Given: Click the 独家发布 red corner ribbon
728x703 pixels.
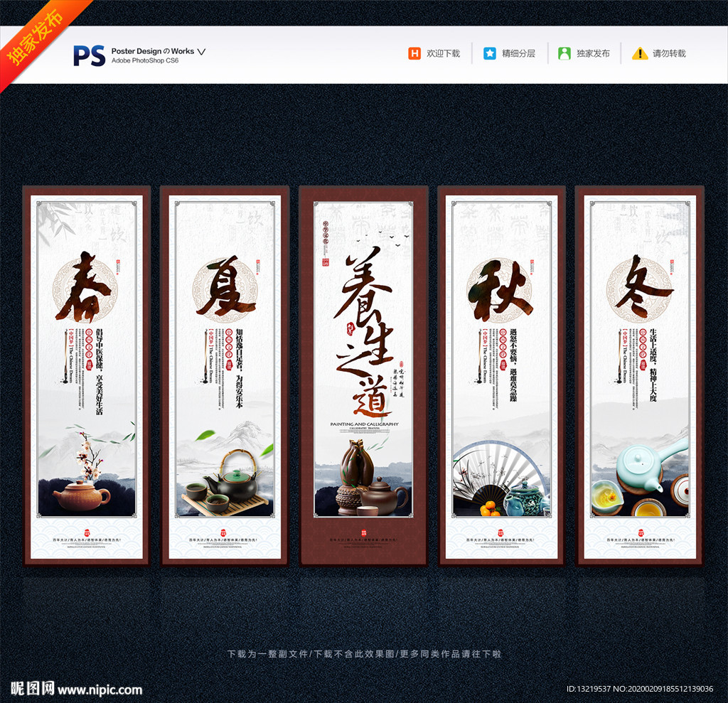Looking at the screenshot, I should coord(37,37).
